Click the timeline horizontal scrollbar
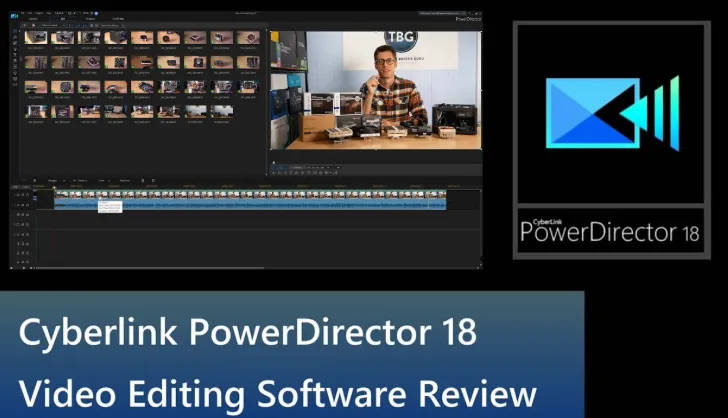The height and width of the screenshot is (418, 728). pyautogui.click(x=149, y=268)
